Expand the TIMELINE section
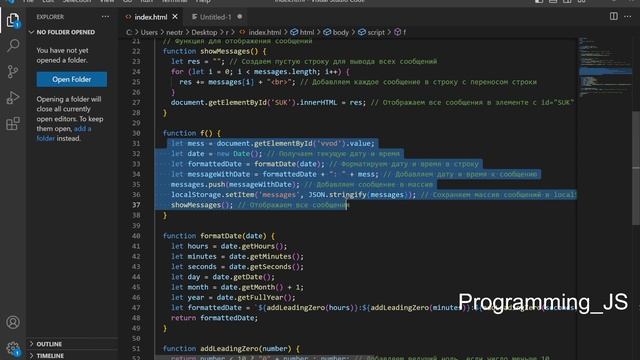 tap(50, 356)
